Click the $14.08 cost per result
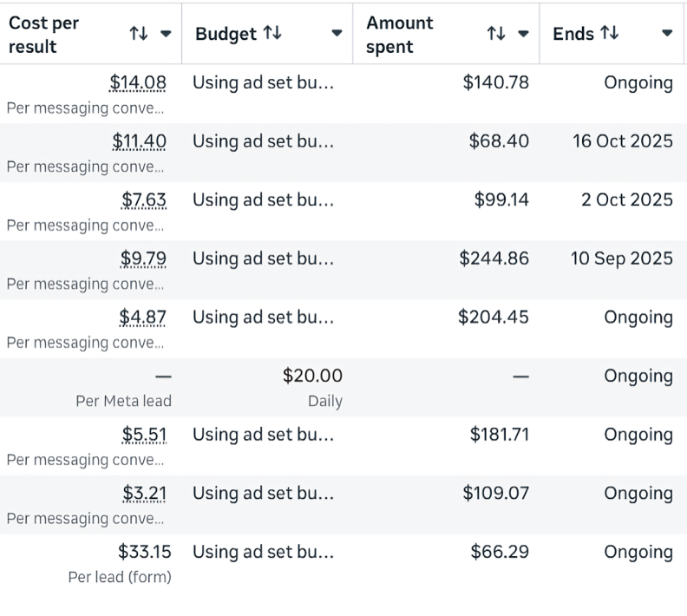The image size is (687, 616). tap(138, 82)
